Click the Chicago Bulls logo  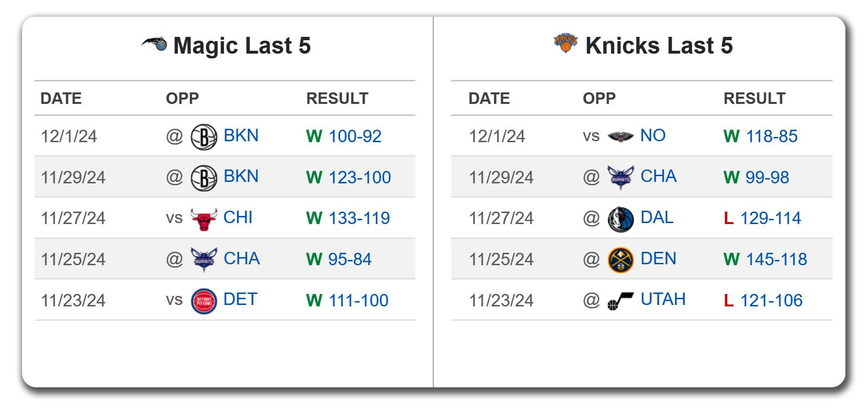coord(204,219)
